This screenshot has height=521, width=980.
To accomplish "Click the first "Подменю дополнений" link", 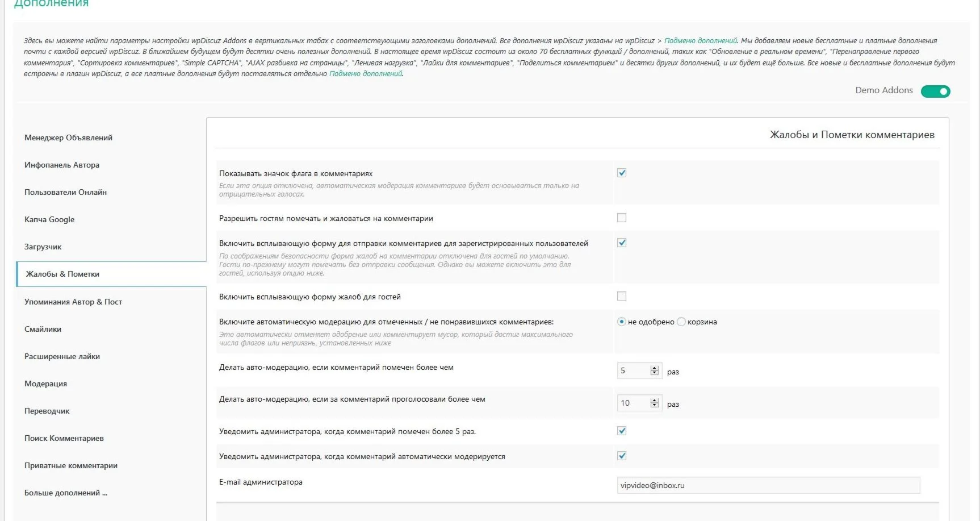I will (x=700, y=40).
